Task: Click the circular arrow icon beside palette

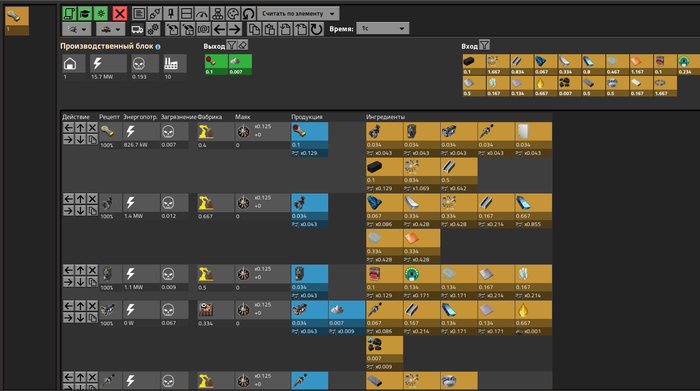Action: click(249, 13)
